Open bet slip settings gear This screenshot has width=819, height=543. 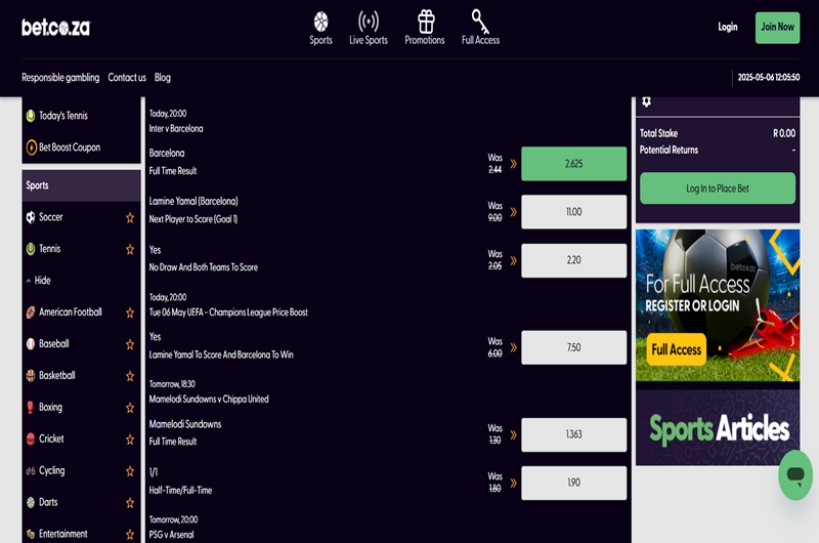coord(646,102)
